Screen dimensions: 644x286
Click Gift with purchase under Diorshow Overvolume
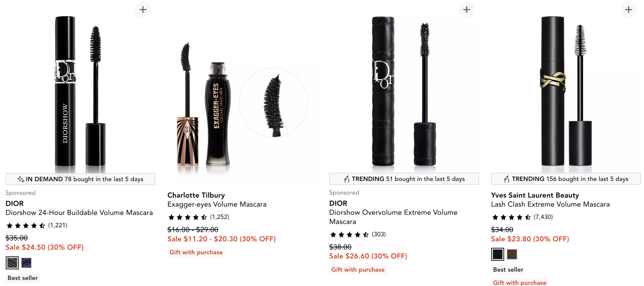click(357, 270)
